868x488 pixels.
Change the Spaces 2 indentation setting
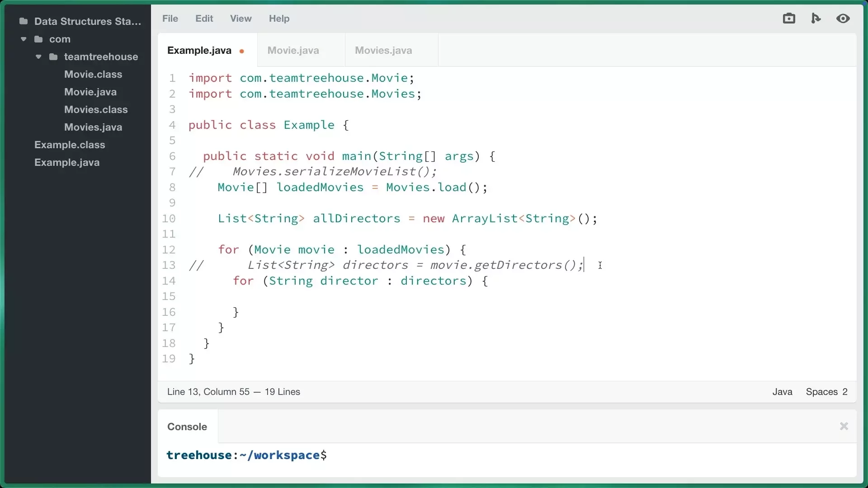point(827,392)
